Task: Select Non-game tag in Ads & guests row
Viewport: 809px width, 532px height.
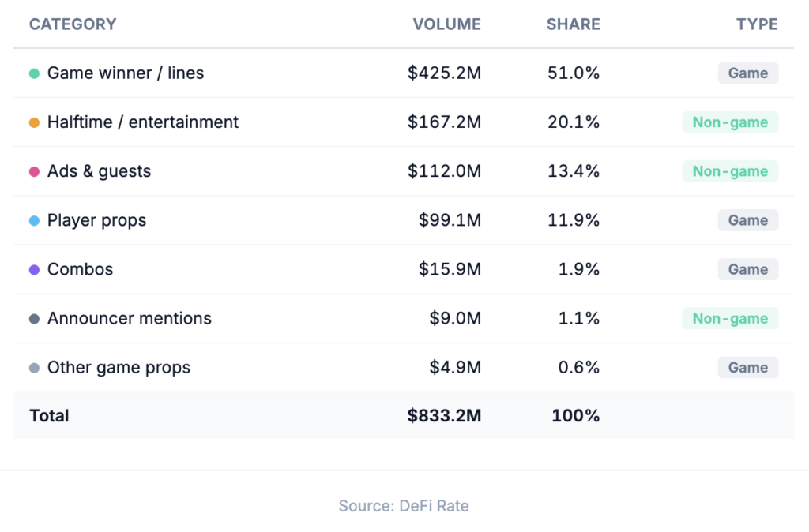Action: [x=730, y=171]
